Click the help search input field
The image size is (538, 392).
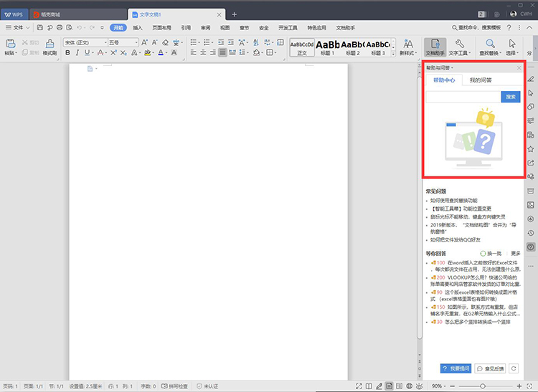pyautogui.click(x=463, y=97)
